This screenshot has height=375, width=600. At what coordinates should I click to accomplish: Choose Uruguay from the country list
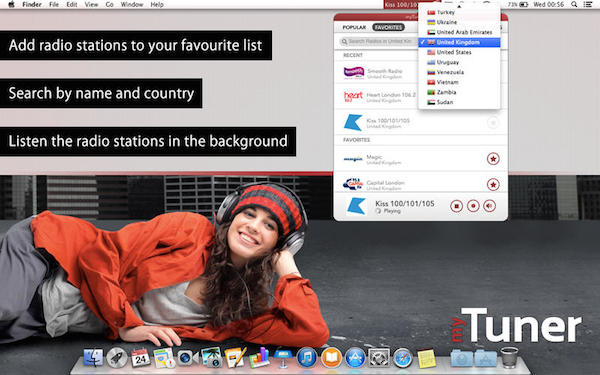[459, 62]
